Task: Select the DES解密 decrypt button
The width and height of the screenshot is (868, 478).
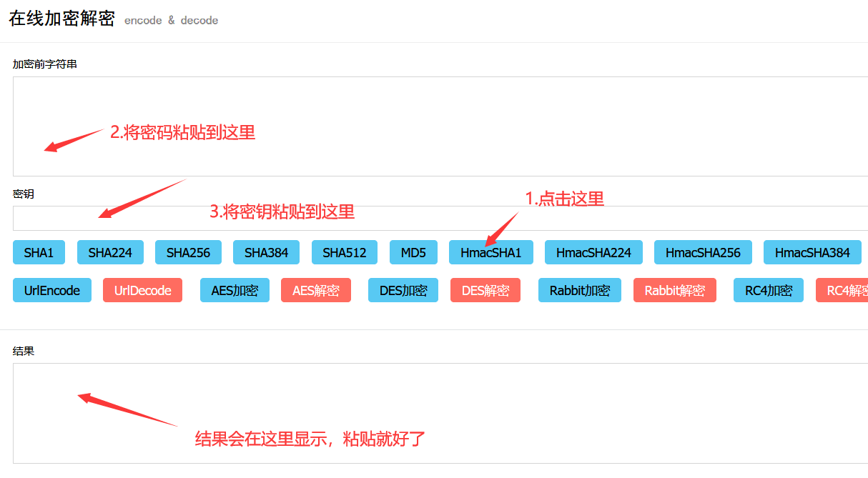Action: point(485,290)
